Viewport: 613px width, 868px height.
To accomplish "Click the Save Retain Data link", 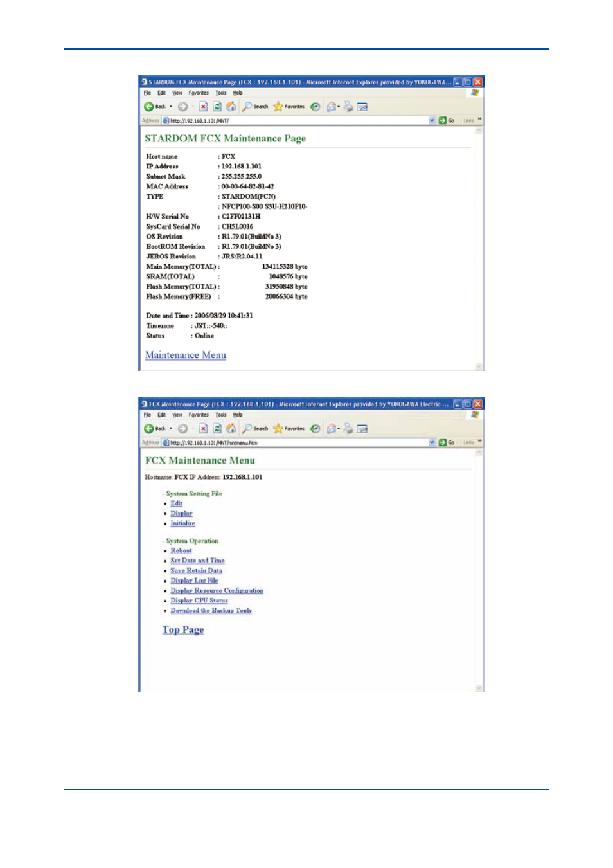I will [x=196, y=570].
